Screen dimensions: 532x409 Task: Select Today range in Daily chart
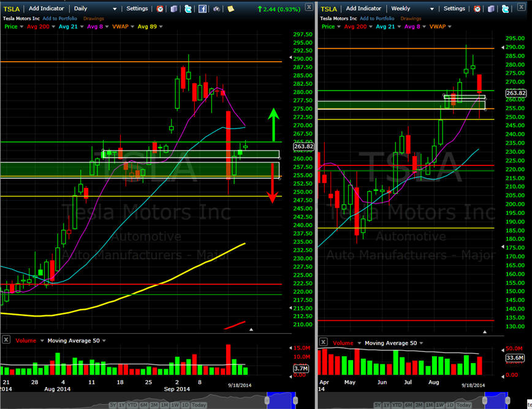pyautogui.click(x=199, y=405)
